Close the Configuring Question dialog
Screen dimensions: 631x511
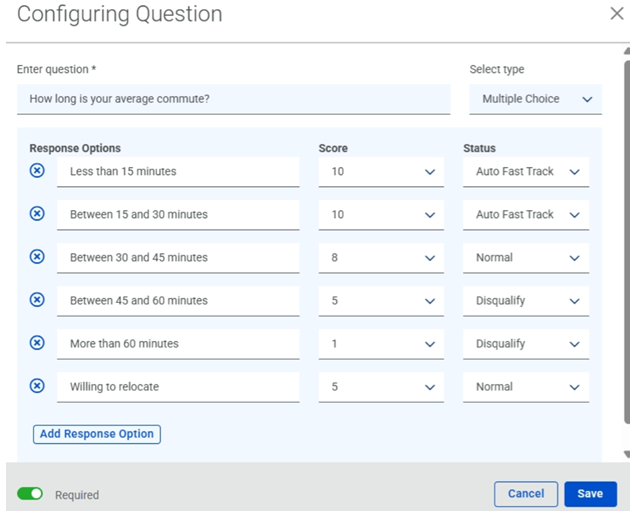coord(617,14)
